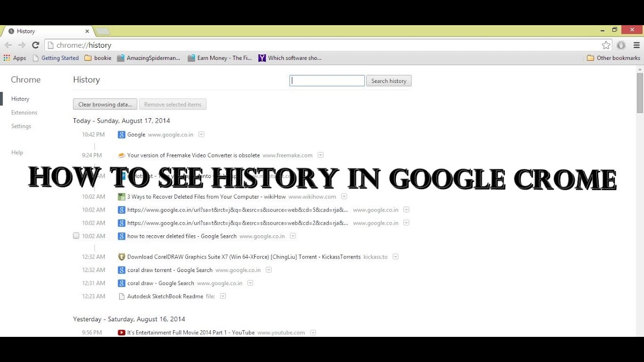Click the wikiHow favicon in history list

point(121,197)
